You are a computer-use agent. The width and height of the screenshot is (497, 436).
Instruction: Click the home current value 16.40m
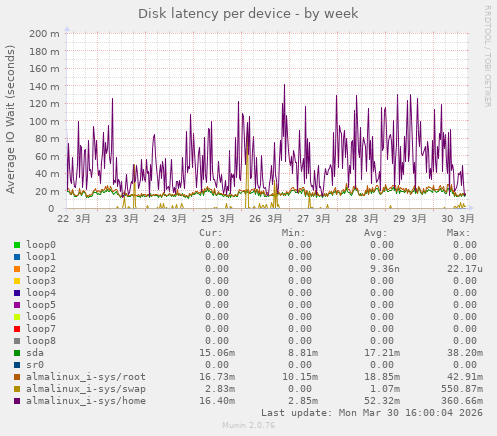click(217, 401)
